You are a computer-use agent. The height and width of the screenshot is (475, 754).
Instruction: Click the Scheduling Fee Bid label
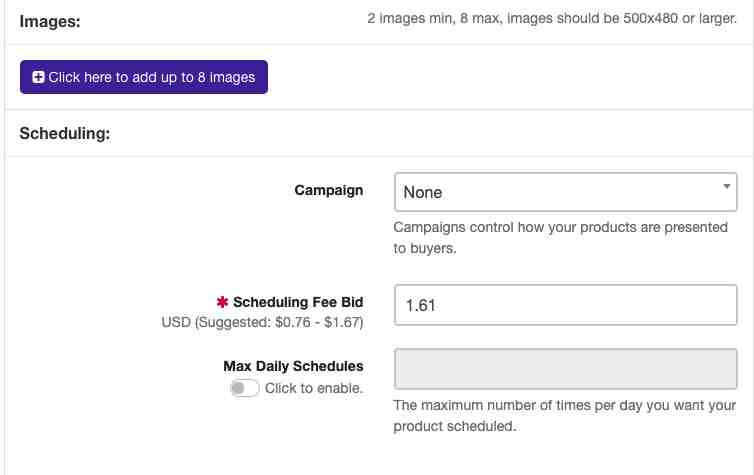[298, 302]
